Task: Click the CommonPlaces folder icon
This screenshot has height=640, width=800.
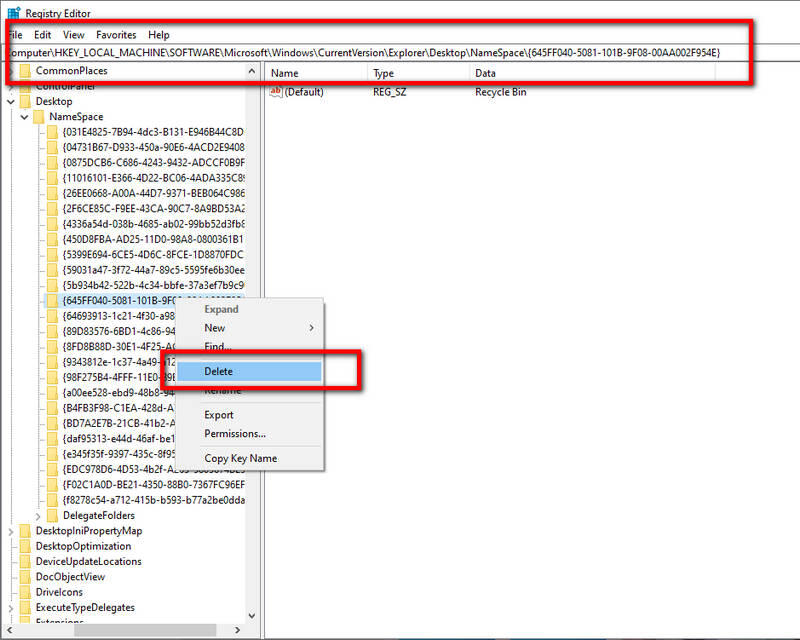Action: (x=25, y=71)
